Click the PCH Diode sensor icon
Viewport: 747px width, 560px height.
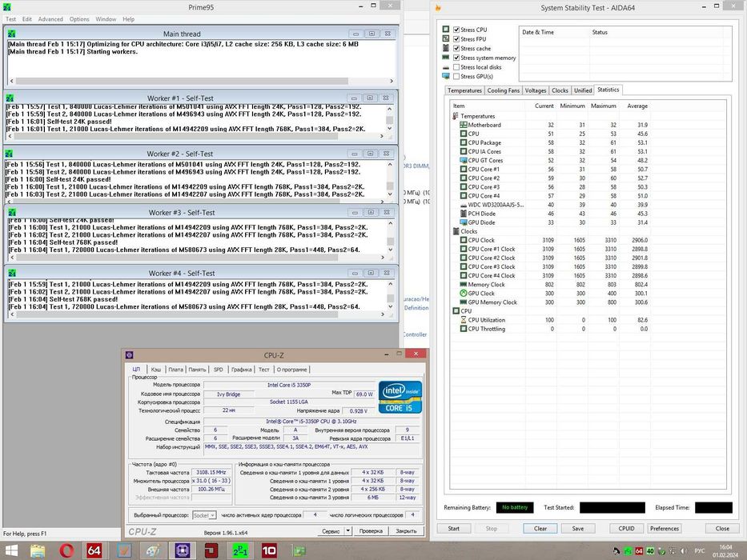(x=463, y=214)
